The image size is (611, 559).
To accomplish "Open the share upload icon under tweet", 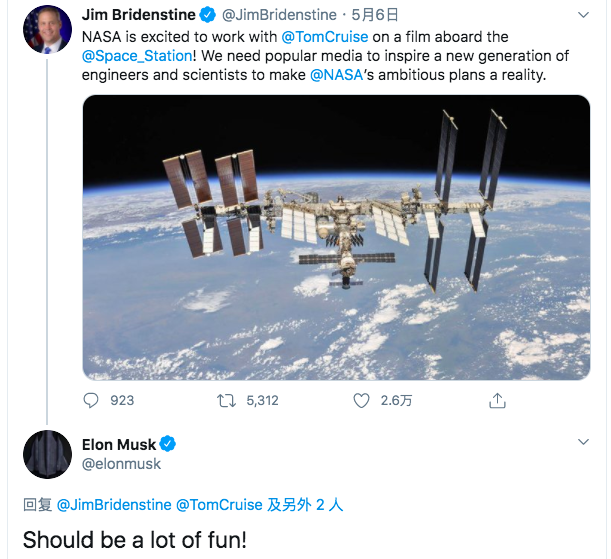I will (x=497, y=400).
